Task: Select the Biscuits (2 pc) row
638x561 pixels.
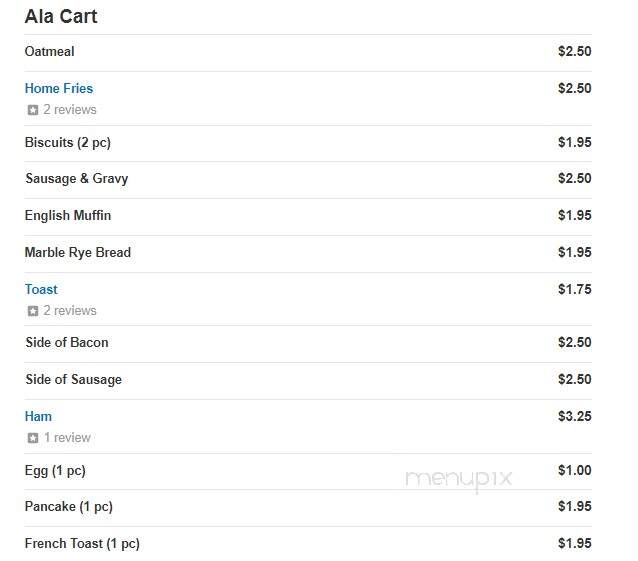Action: tap(308, 144)
